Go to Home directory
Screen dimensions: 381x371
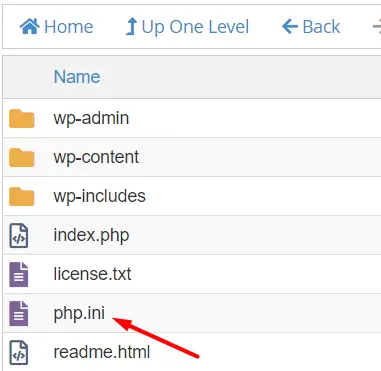click(56, 27)
